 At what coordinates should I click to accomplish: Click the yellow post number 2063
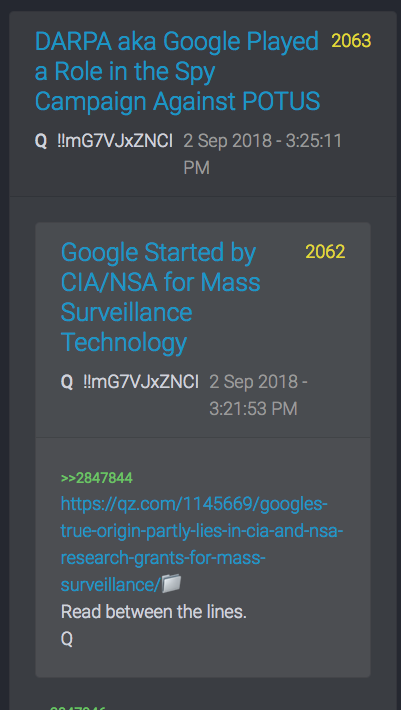351,41
